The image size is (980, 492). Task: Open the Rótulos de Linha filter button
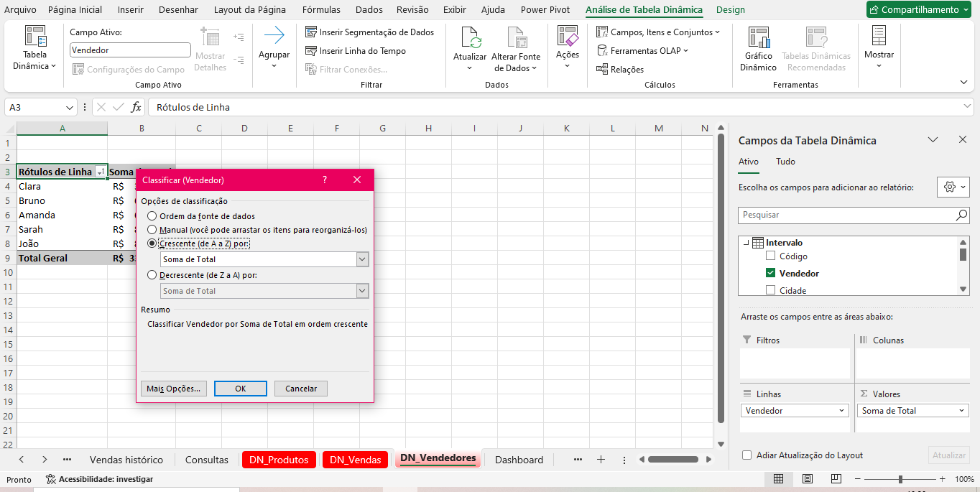point(100,172)
